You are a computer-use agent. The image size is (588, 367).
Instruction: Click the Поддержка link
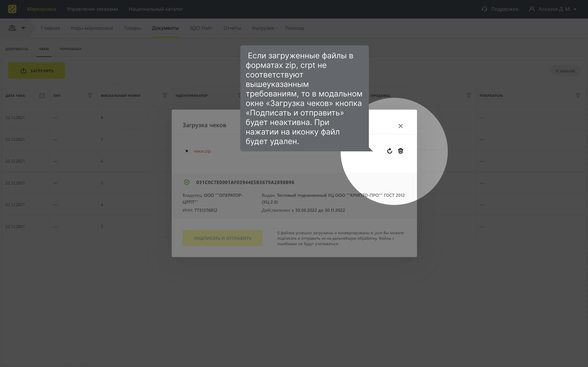pos(504,9)
